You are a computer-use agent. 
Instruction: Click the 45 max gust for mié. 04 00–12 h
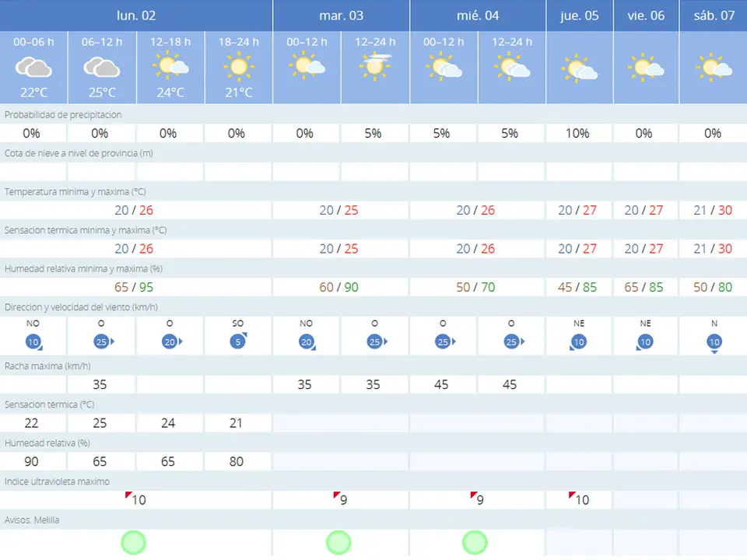click(x=441, y=384)
